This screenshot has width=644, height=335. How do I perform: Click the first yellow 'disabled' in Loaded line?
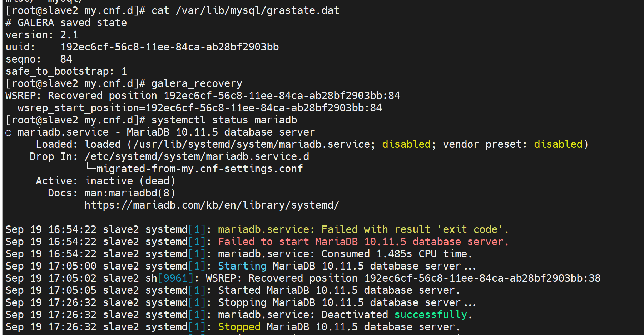click(406, 144)
